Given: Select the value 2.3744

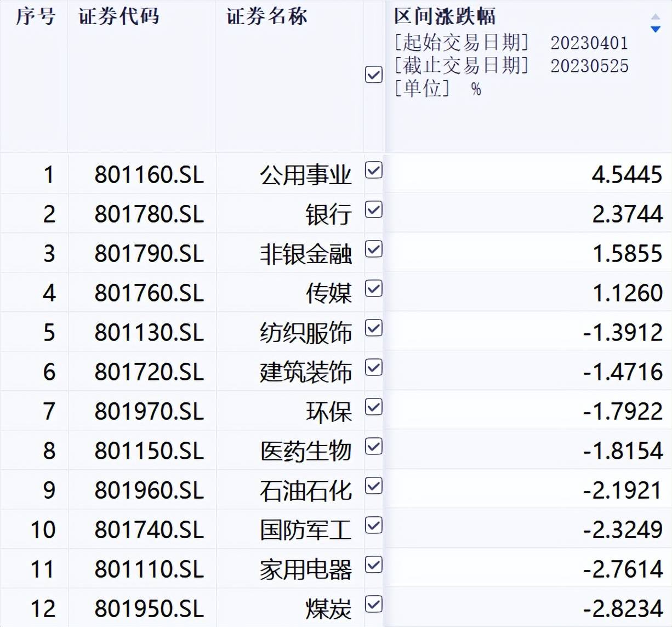Looking at the screenshot, I should (x=627, y=214).
